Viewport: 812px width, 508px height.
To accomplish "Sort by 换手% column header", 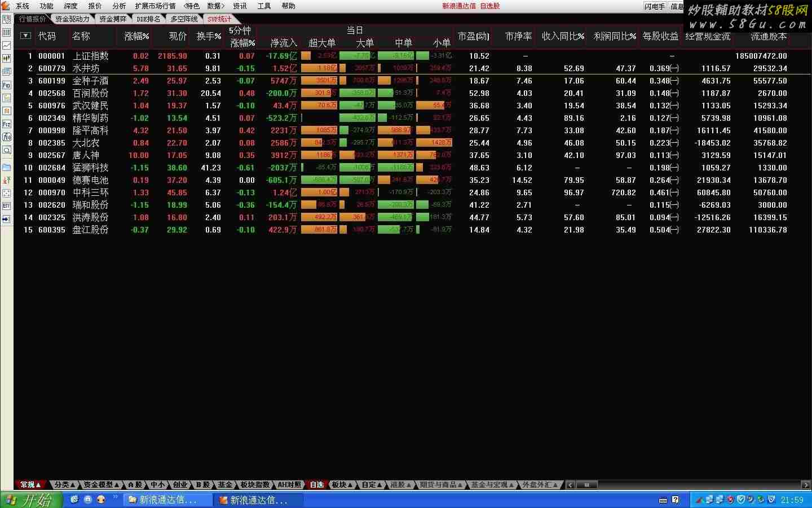I will pos(209,36).
